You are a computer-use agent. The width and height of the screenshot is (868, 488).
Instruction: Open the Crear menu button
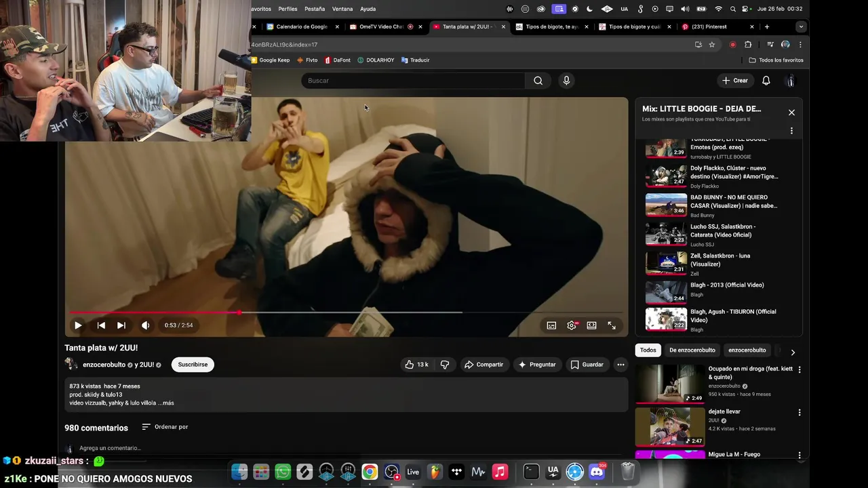click(x=734, y=81)
